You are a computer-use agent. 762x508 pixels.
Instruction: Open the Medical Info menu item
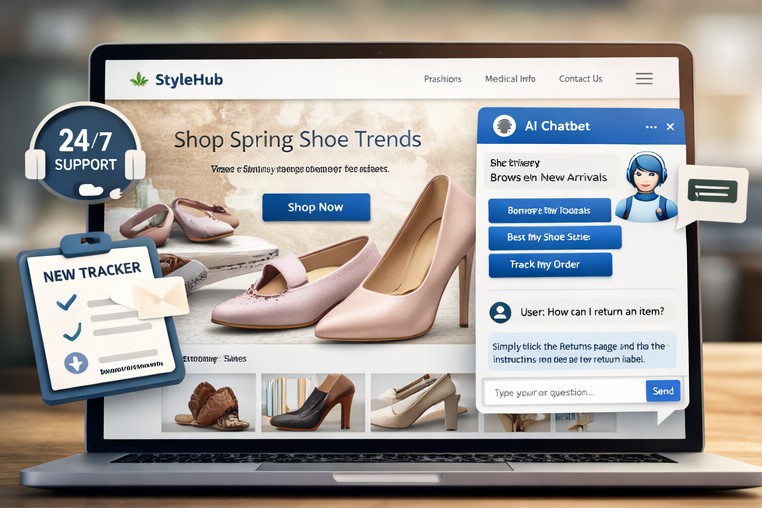510,79
